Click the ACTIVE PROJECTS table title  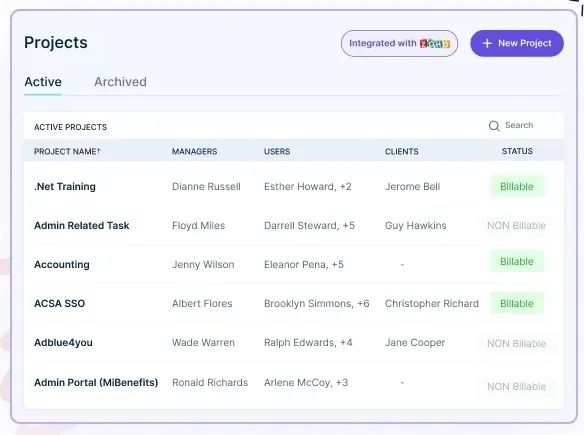click(70, 127)
